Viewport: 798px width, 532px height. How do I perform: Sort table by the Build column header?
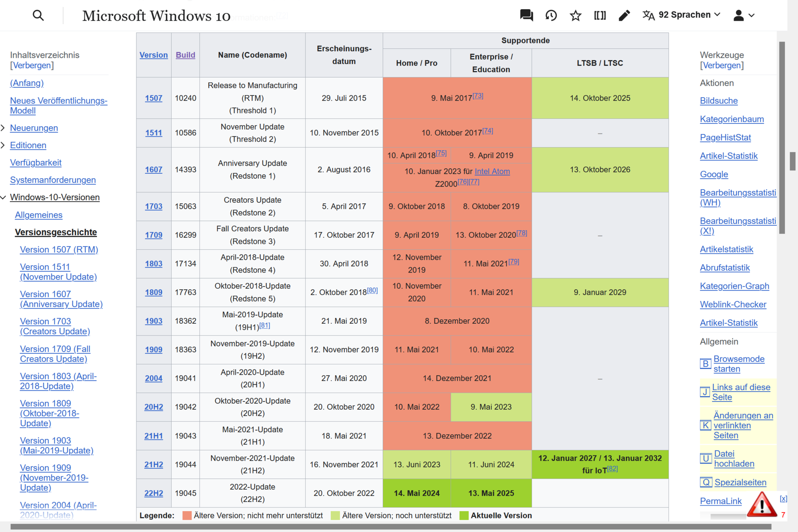[x=185, y=55]
